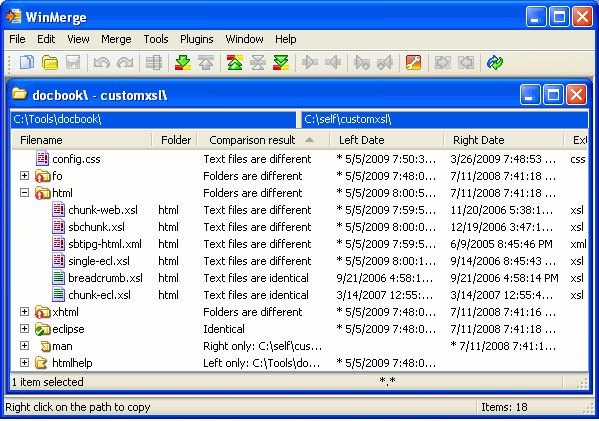Click the left path C:\Tools\docbook\ field
This screenshot has width=599, height=421.
pos(153,119)
